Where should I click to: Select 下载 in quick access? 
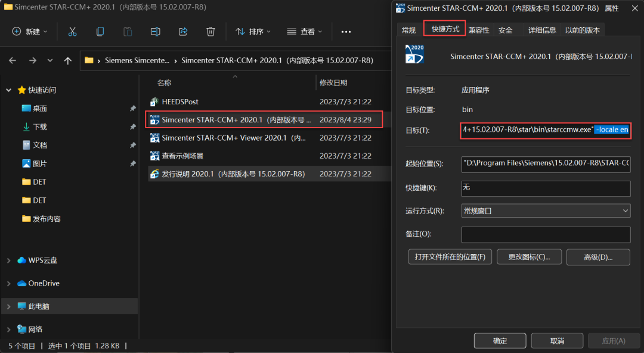coord(39,127)
